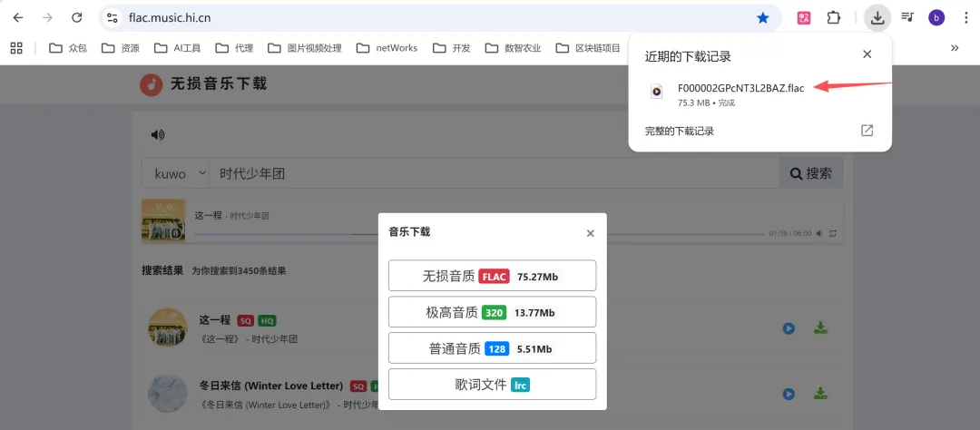Open site information icon in address bar
The height and width of the screenshot is (430, 980).
coord(113,17)
